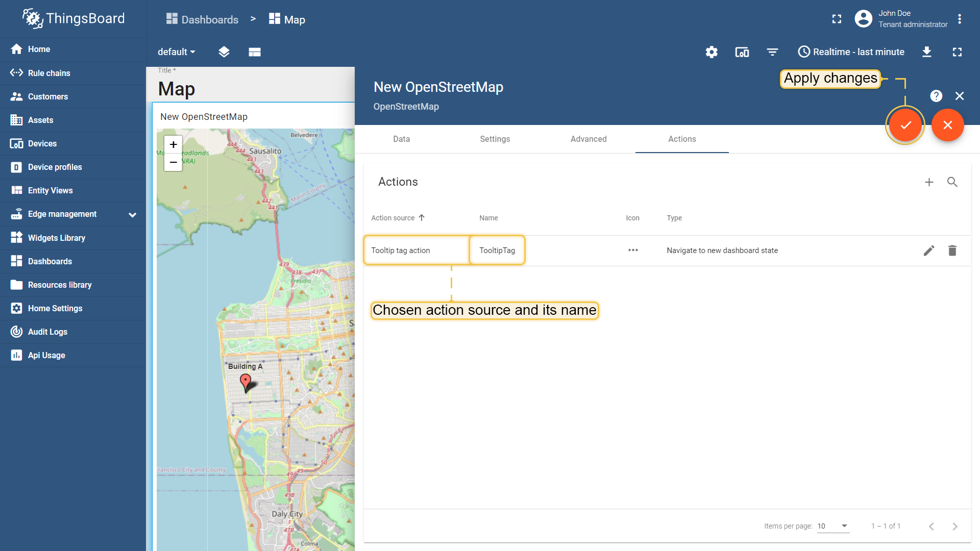The height and width of the screenshot is (551, 980).
Task: Click the TooltipTag name cell
Action: pyautogui.click(x=497, y=251)
